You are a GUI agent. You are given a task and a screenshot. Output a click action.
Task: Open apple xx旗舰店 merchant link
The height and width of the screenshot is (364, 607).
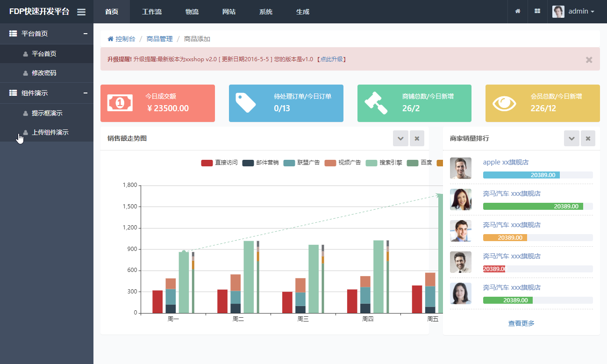click(506, 162)
